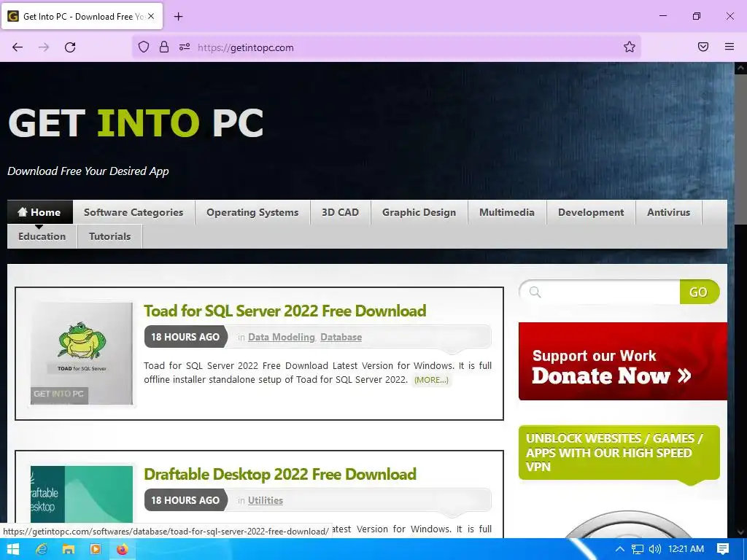Open the Action Center notifications icon
The image size is (747, 560).
click(723, 549)
